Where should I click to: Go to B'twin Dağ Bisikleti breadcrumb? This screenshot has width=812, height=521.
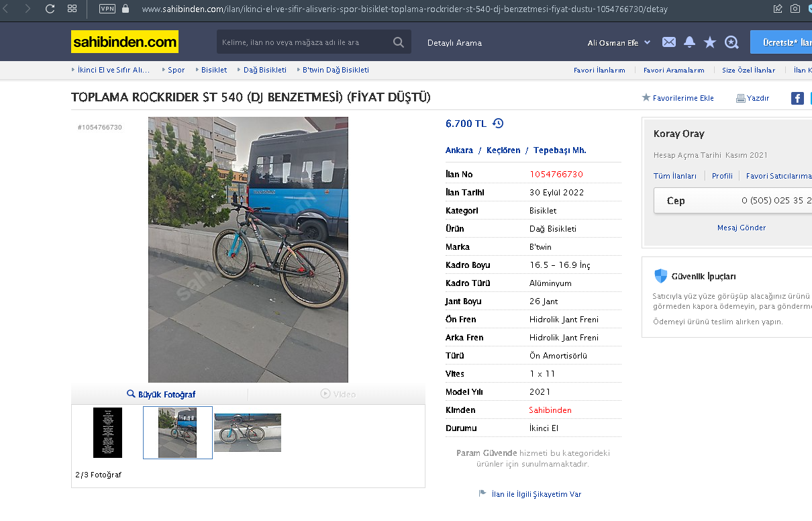coord(336,70)
